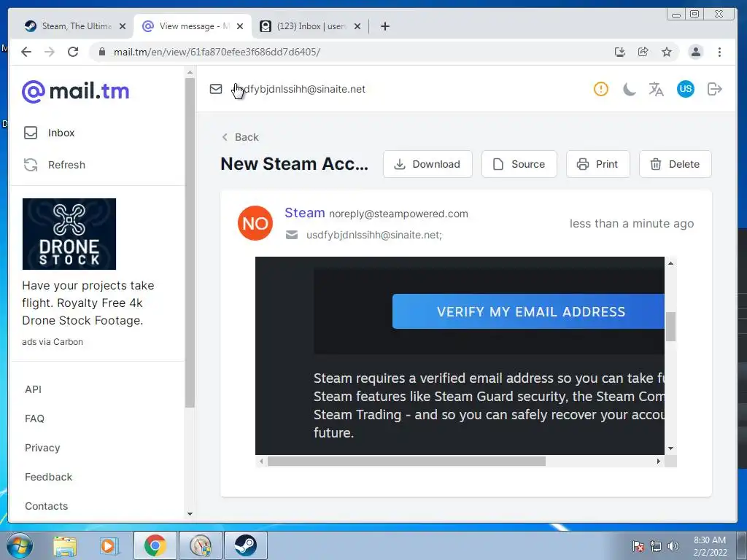Go Back to the message list
Image resolution: width=747 pixels, height=560 pixels.
[240, 137]
